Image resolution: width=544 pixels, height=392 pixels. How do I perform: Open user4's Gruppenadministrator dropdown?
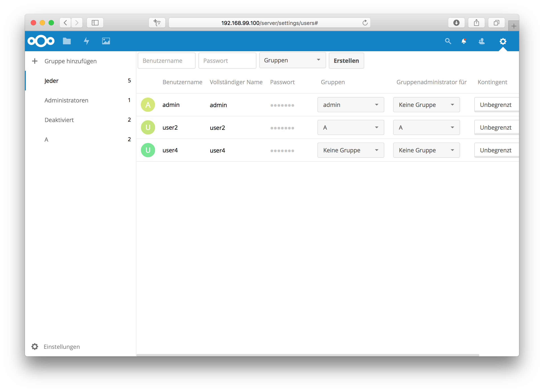tap(426, 150)
